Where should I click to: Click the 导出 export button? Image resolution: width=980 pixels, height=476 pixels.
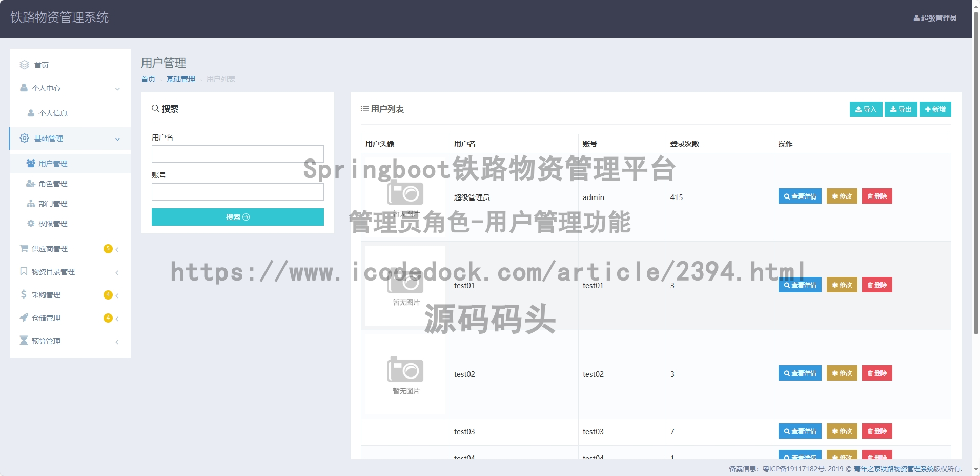901,109
